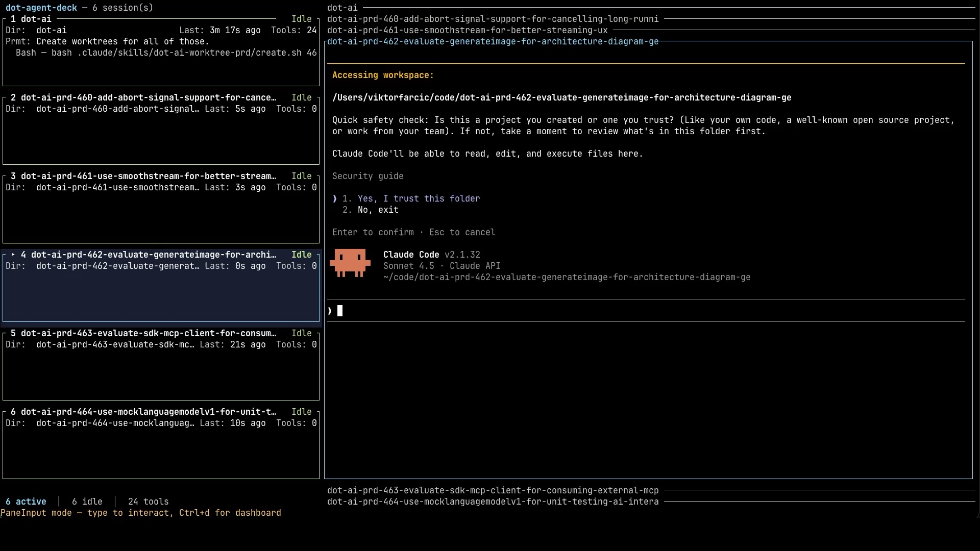This screenshot has width=980, height=551.
Task: Click 'Last: 3s ago' in session 3
Action: click(235, 187)
